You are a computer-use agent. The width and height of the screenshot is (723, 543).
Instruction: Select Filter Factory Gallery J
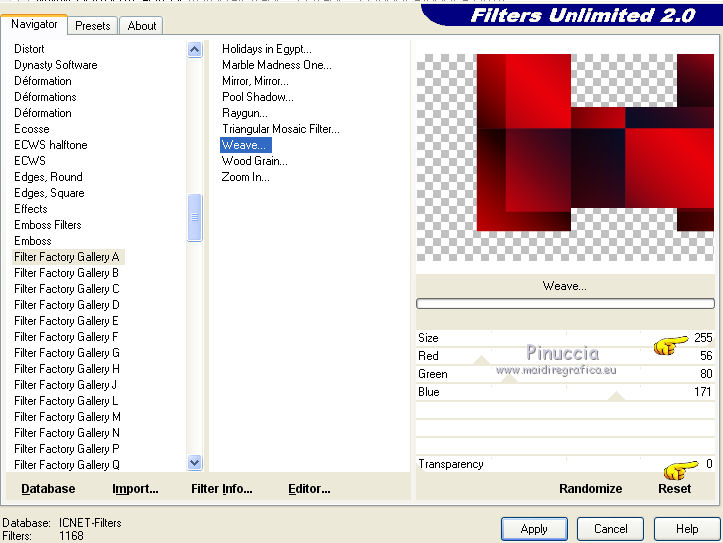point(65,385)
